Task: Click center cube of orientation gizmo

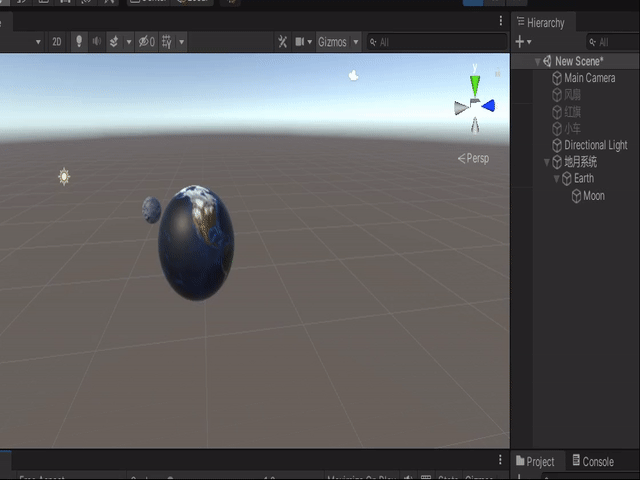Action: tap(475, 102)
